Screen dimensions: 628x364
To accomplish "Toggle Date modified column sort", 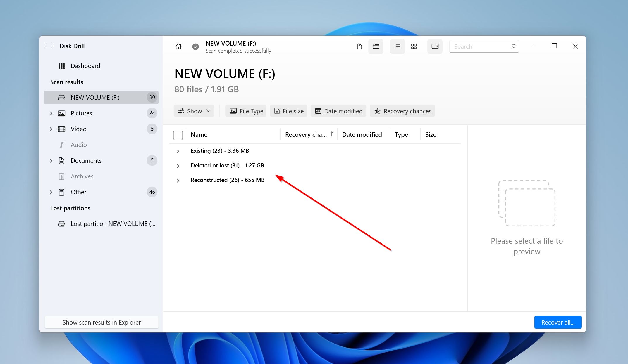I will 362,134.
